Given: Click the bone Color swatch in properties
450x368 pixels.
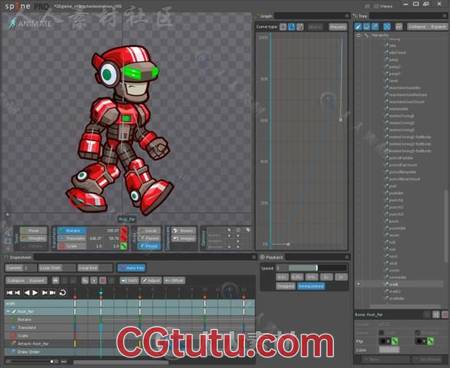Looking at the screenshot, I should tap(389, 350).
